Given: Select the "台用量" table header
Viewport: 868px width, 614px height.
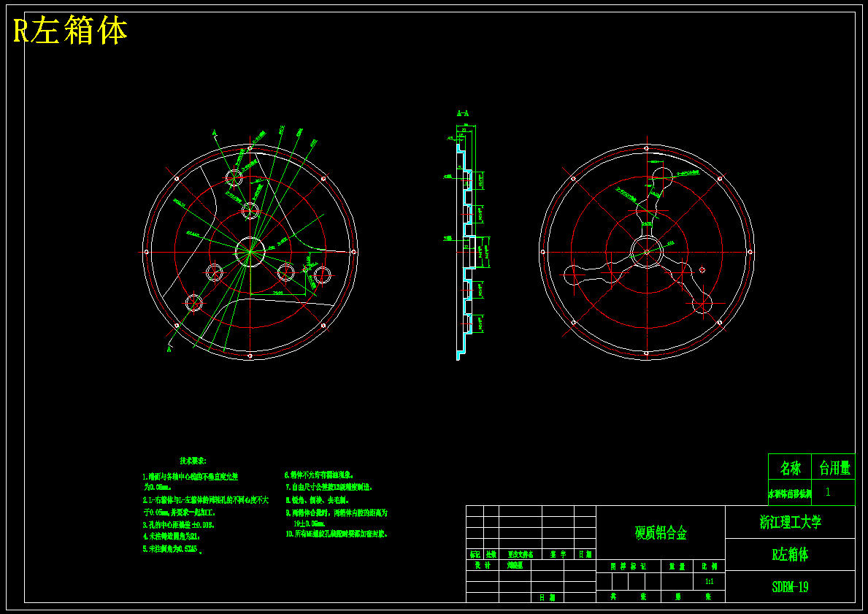Looking at the screenshot, I should click(834, 469).
